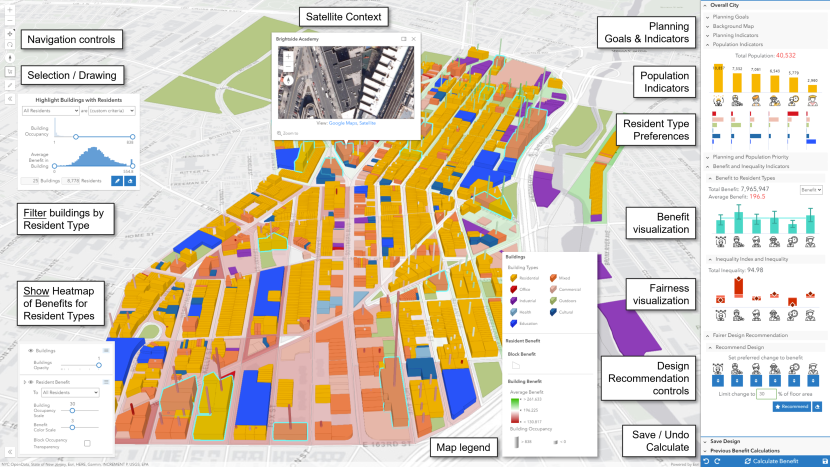
Task: Activate the building selection tool
Action: [x=10, y=71]
